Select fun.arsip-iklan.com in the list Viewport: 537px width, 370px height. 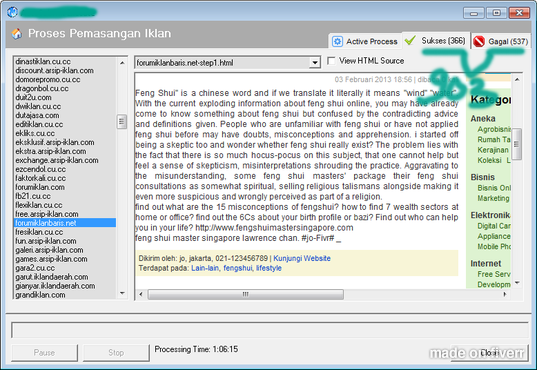click(x=65, y=241)
